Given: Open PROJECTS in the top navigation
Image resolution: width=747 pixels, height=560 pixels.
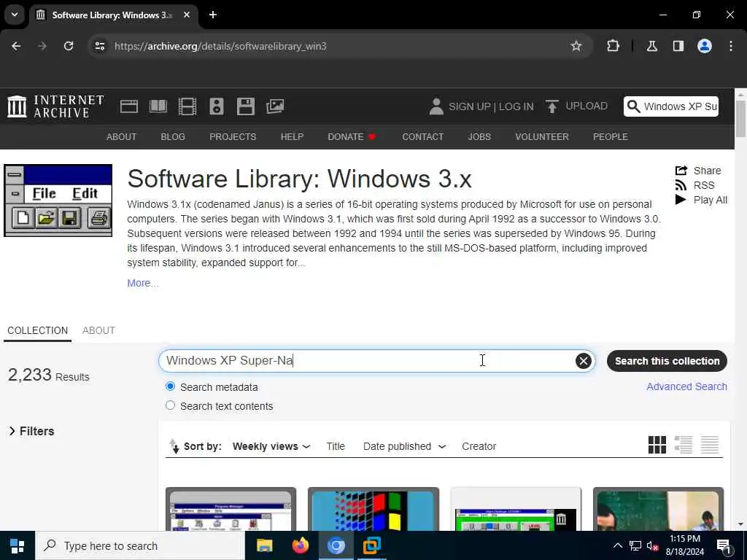Looking at the screenshot, I should 233,136.
